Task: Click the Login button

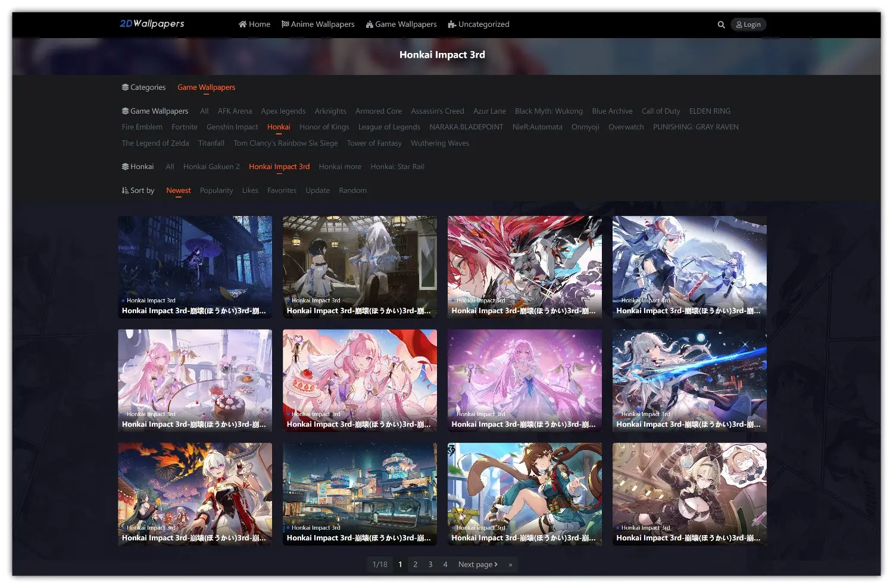Action: coord(748,24)
